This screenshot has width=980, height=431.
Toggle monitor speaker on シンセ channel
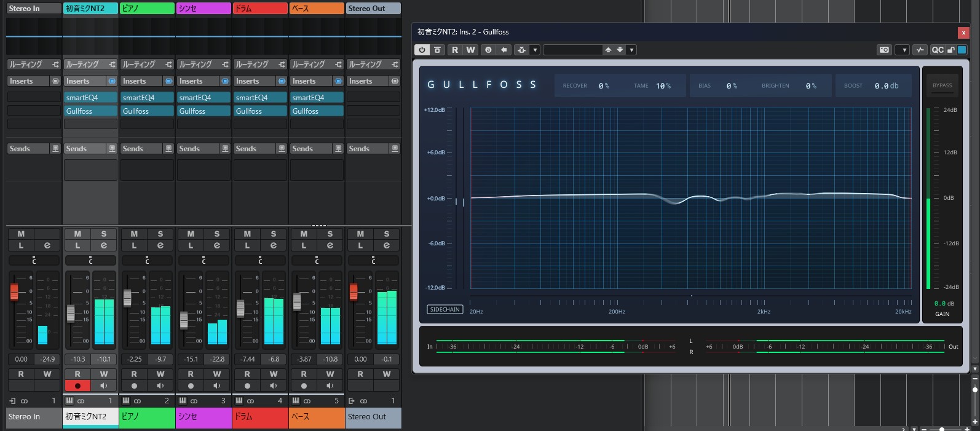coord(216,386)
